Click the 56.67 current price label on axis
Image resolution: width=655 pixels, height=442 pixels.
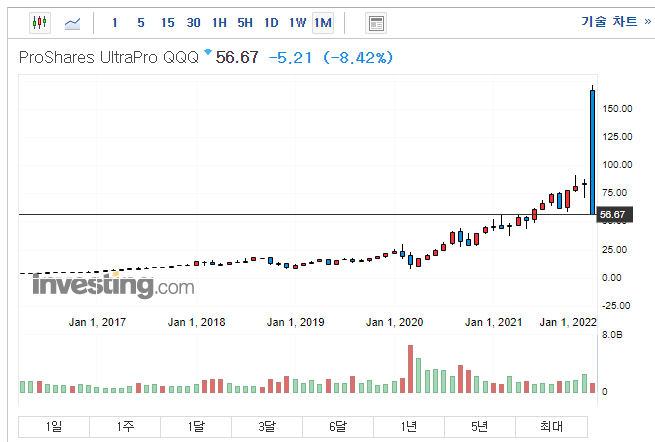coord(614,215)
